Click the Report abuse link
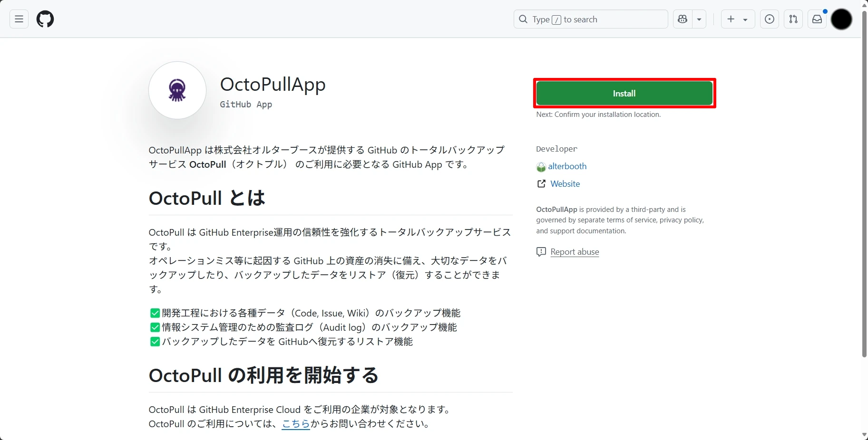The height and width of the screenshot is (440, 868). pyautogui.click(x=575, y=252)
